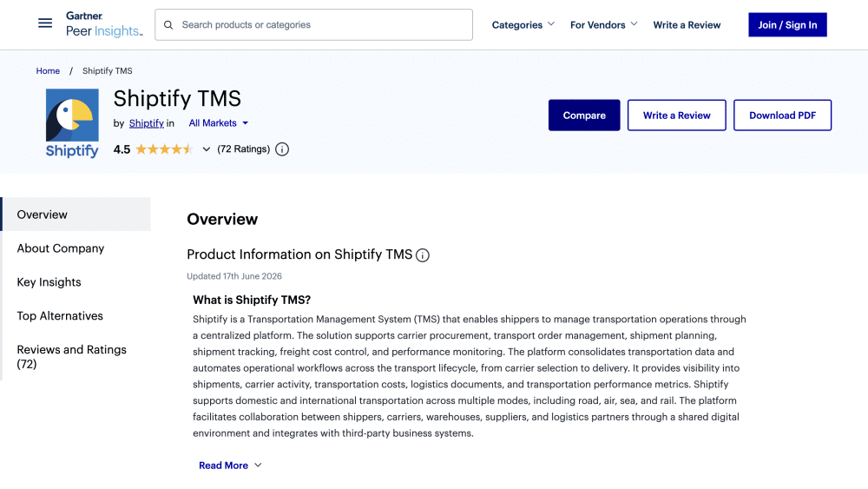Click the outlined Write a Review button
Screen dimensions: 868x489
[676, 116]
